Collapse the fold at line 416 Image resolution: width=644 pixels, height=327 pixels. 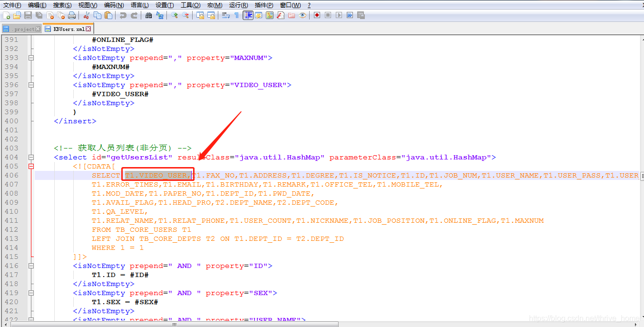pyautogui.click(x=31, y=266)
